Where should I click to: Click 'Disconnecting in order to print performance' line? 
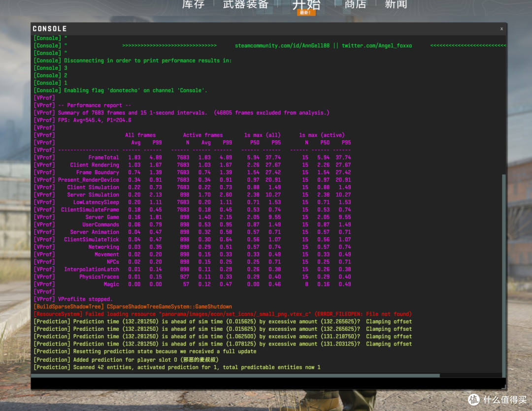pos(133,61)
